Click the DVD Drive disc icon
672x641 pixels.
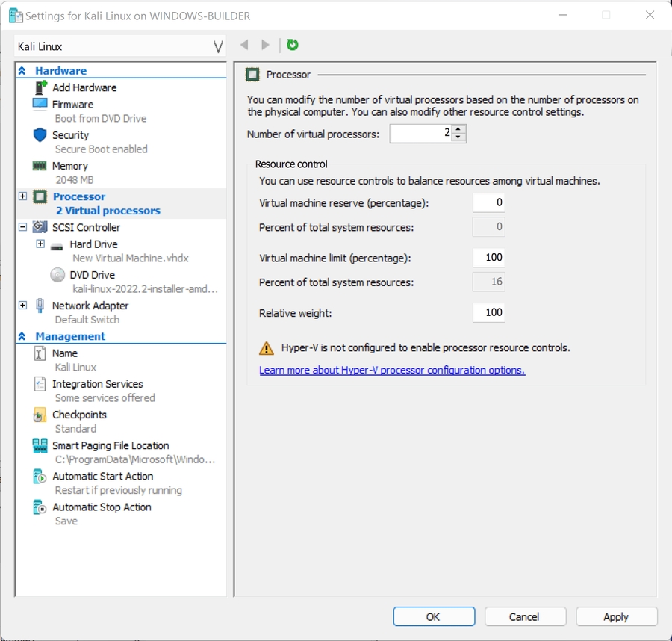click(x=57, y=275)
